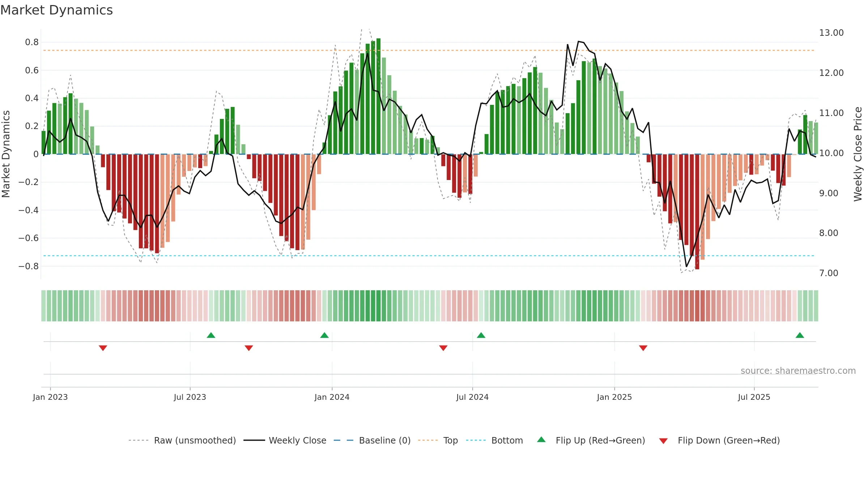Click the red flip-down triangle after Jan 2023
Viewport: 868px width, 488px height.
coord(103,348)
